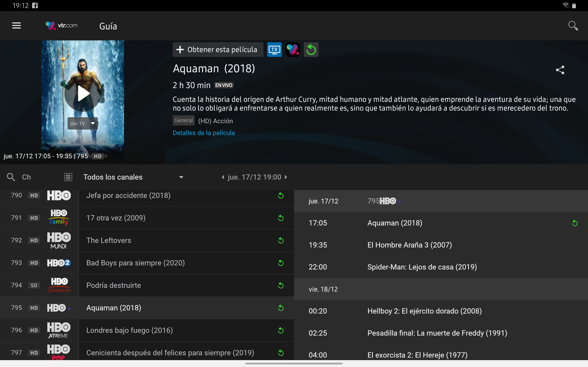This screenshot has height=367, width=588.
Task: Open the hamburger navigation menu
Action: [x=17, y=25]
